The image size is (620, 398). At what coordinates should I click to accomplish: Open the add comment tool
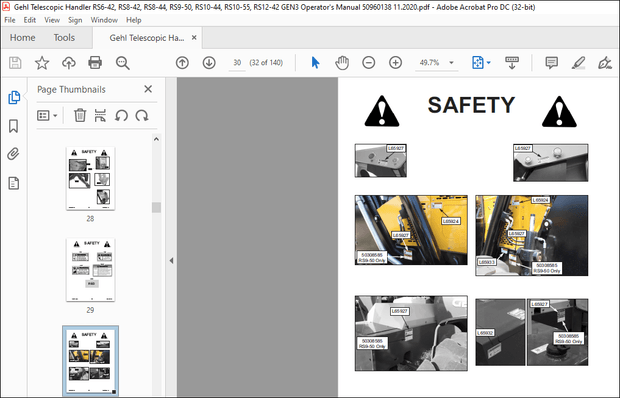click(x=551, y=62)
